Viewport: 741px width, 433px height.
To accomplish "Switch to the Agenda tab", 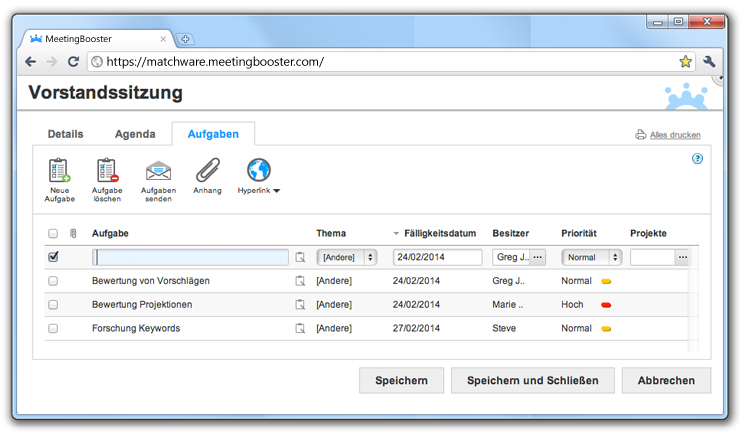I will coord(135,134).
